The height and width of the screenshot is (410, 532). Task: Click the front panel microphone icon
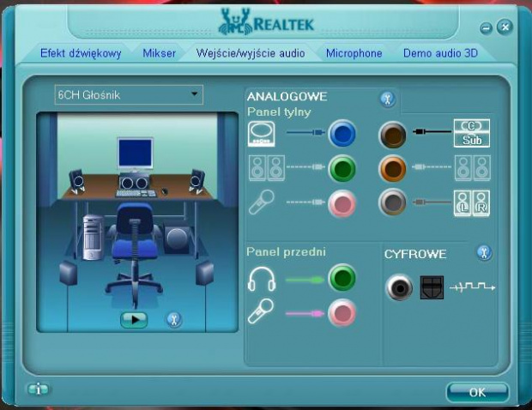pos(261,311)
